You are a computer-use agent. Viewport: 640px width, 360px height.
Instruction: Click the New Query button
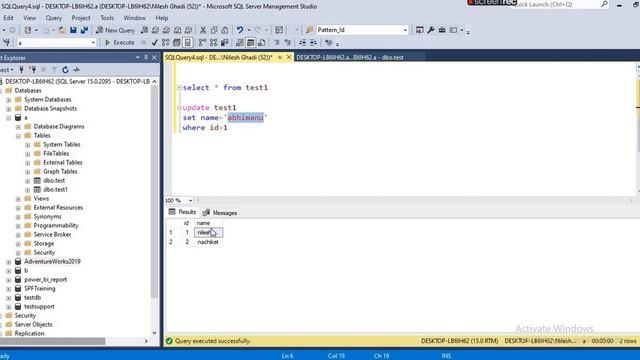point(116,30)
